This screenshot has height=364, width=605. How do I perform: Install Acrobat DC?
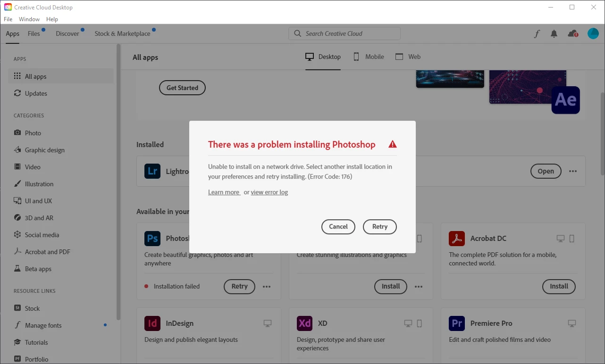pyautogui.click(x=559, y=286)
